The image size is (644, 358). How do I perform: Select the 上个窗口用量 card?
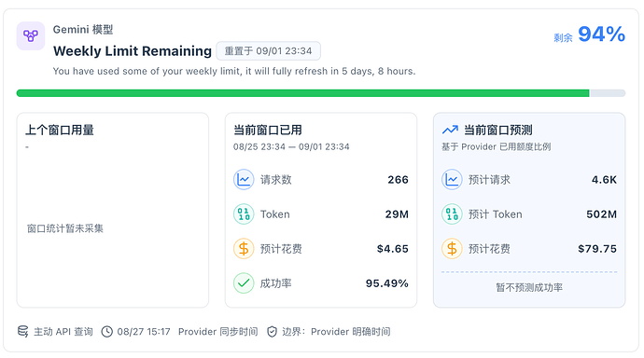click(x=113, y=210)
